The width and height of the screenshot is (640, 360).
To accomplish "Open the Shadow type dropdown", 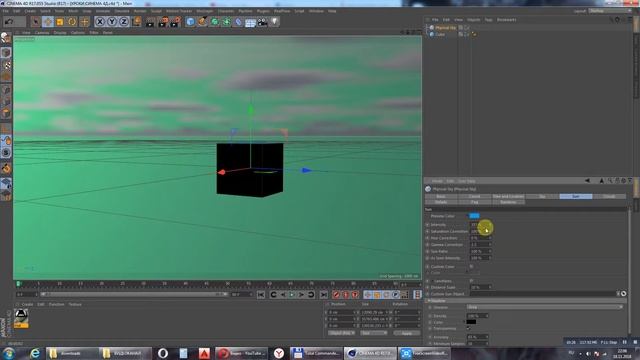I will (545, 307).
